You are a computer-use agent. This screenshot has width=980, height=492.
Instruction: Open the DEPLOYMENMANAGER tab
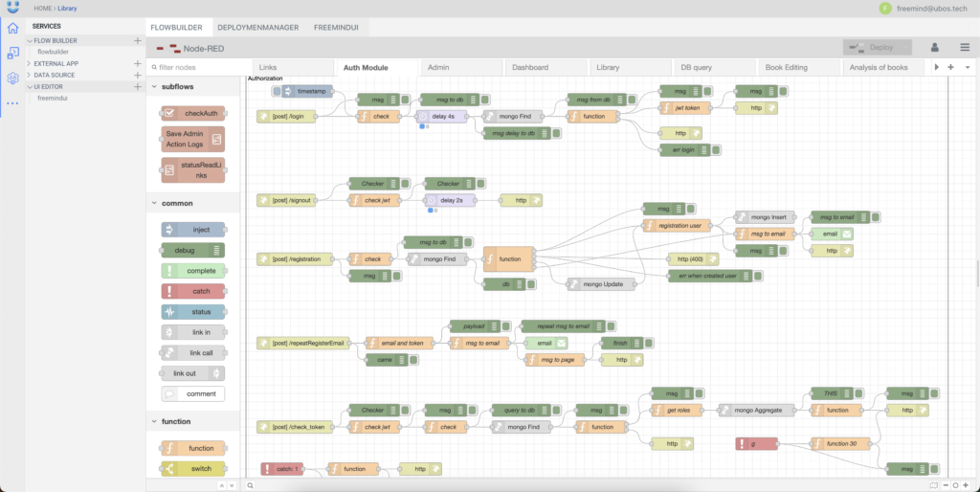click(258, 28)
